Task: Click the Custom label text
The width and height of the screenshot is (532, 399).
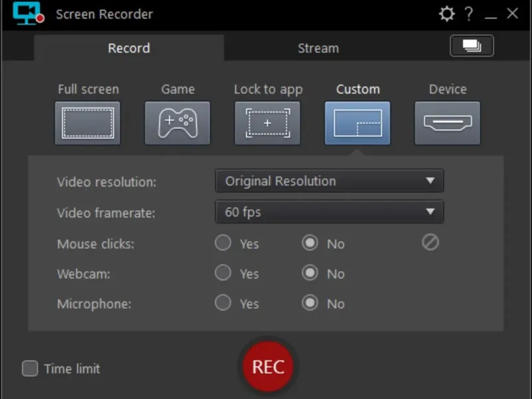Action: [x=358, y=89]
